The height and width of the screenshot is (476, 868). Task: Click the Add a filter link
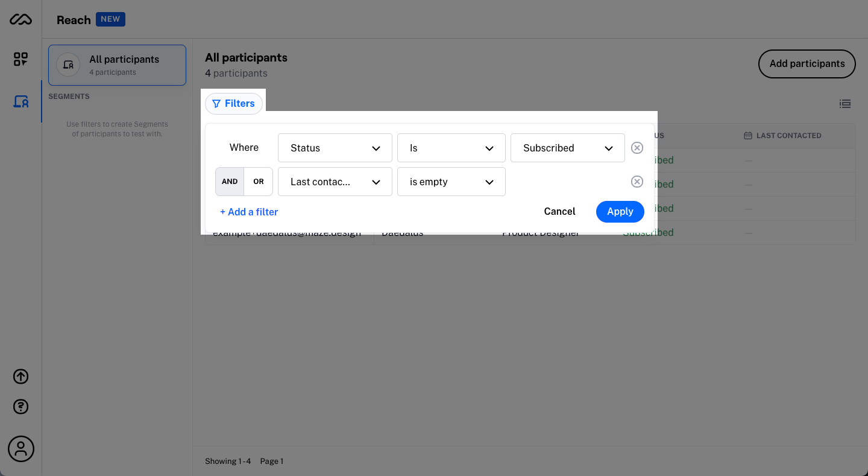coord(249,212)
